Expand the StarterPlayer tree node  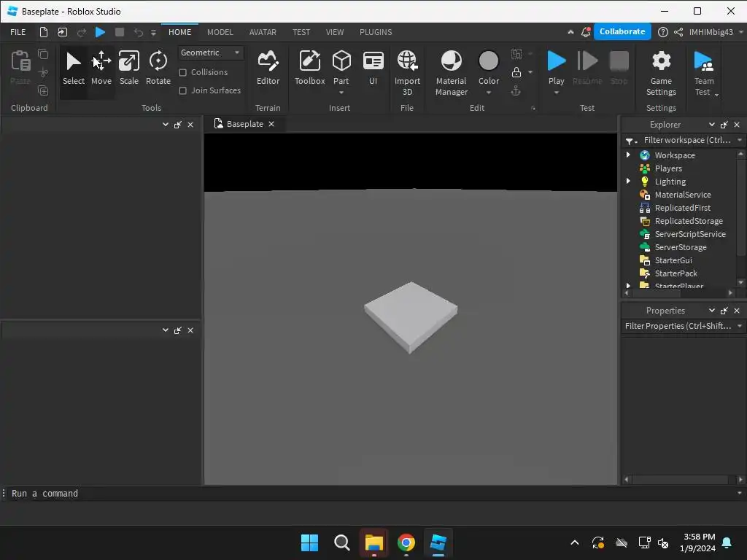click(x=628, y=286)
